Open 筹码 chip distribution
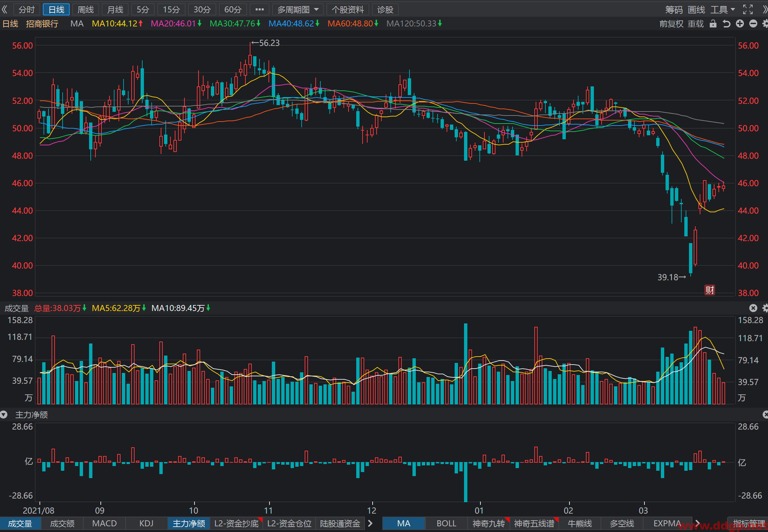Screen dimensions: 768x532 point(674,10)
